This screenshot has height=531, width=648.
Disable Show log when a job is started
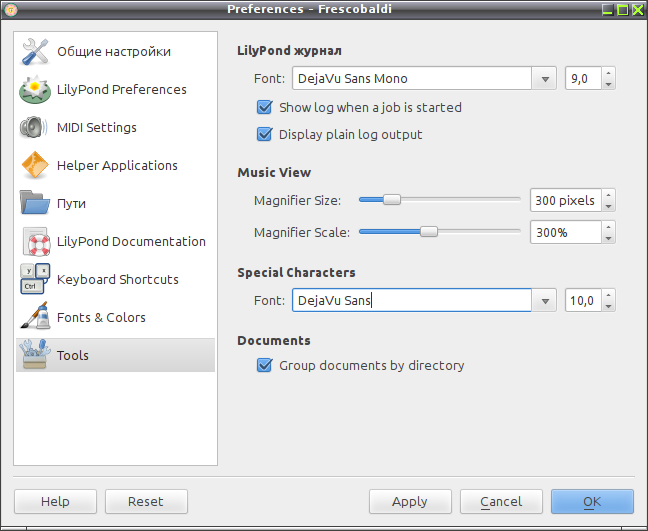click(264, 107)
